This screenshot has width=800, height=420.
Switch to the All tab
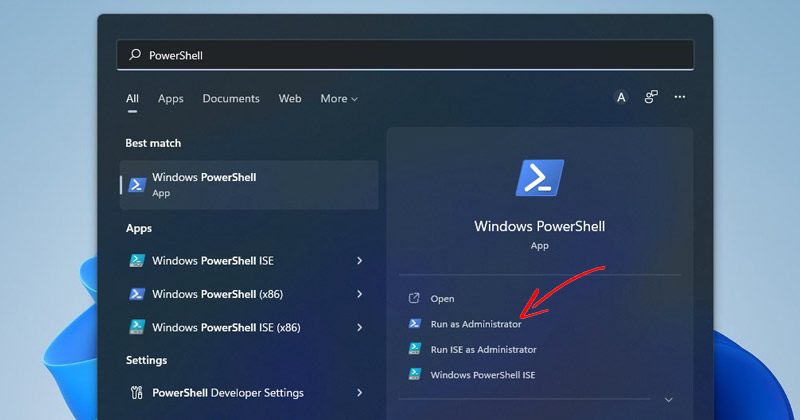132,98
